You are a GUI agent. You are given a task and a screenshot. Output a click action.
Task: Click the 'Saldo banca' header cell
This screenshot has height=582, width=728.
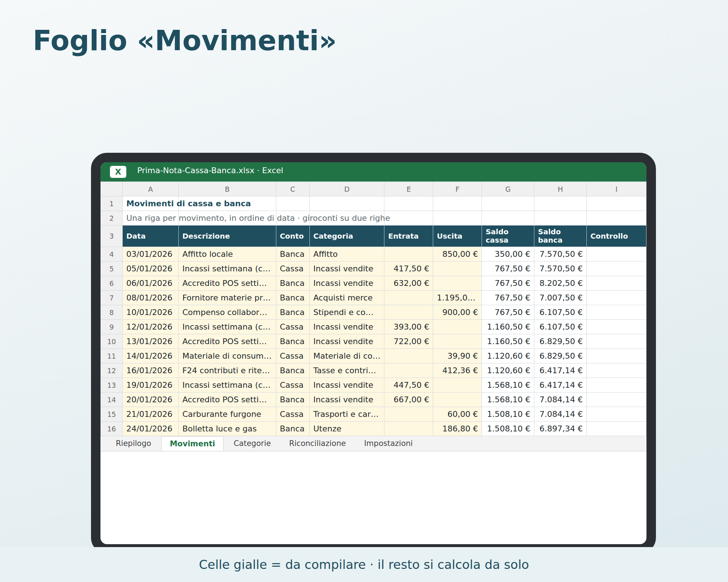click(x=560, y=236)
